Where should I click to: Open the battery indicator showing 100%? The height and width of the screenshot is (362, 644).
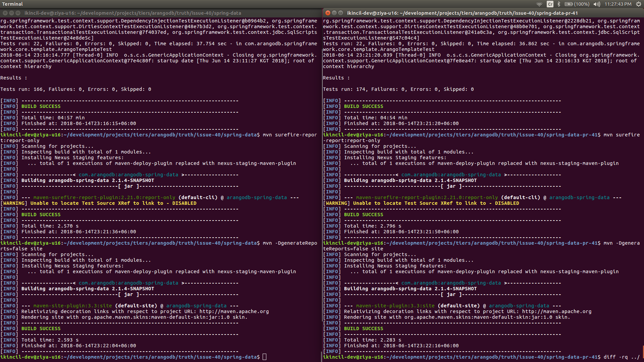click(x=577, y=4)
